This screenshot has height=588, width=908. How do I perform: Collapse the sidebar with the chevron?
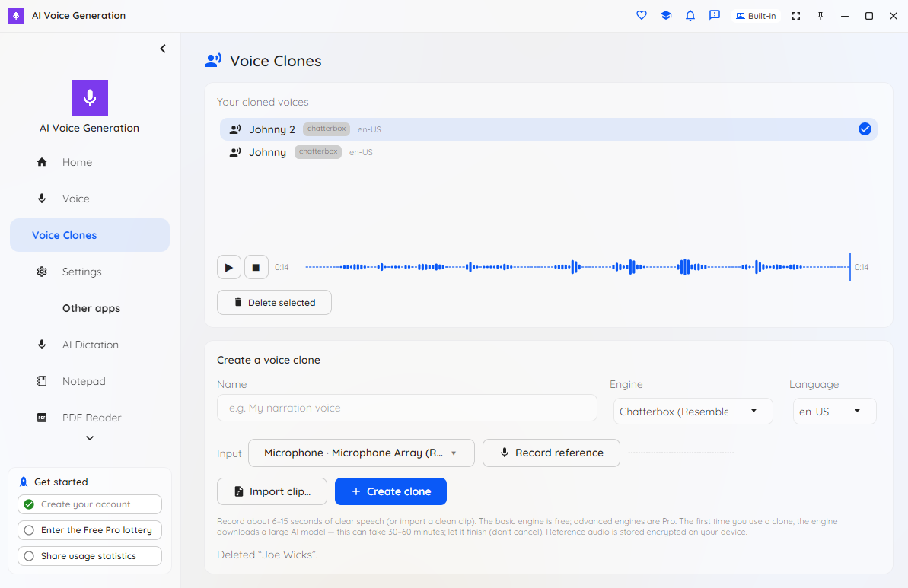163,49
